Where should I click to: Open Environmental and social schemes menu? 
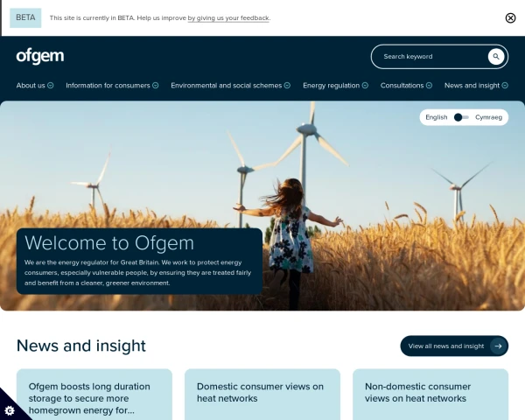click(227, 86)
